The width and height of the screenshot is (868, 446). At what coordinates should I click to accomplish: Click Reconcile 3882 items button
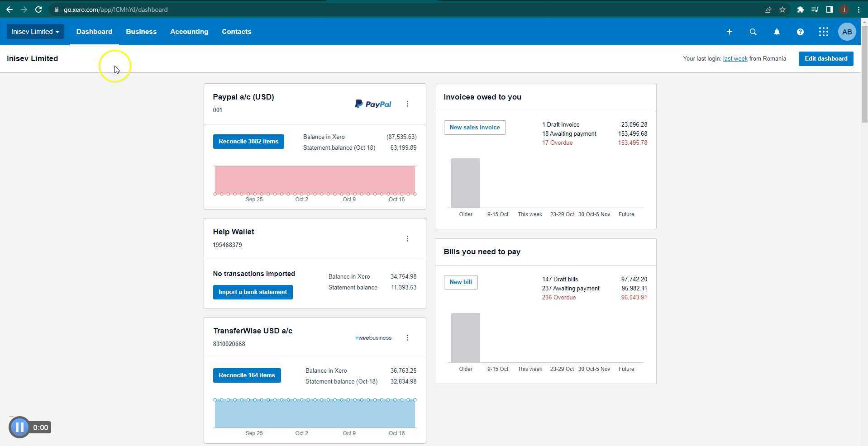[x=248, y=142]
